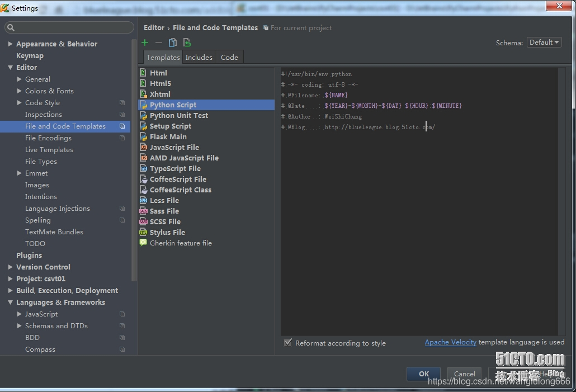Select the CoffeeScript File icon
Viewport: 576px width, 392px height.
(x=143, y=180)
